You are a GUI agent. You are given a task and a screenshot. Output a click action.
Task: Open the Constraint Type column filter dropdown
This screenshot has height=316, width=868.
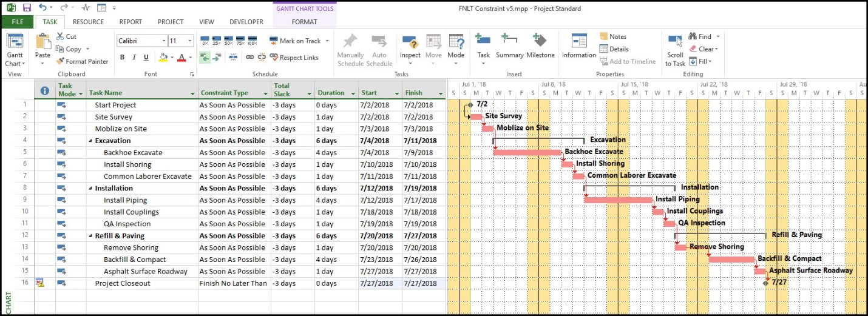[x=265, y=93]
